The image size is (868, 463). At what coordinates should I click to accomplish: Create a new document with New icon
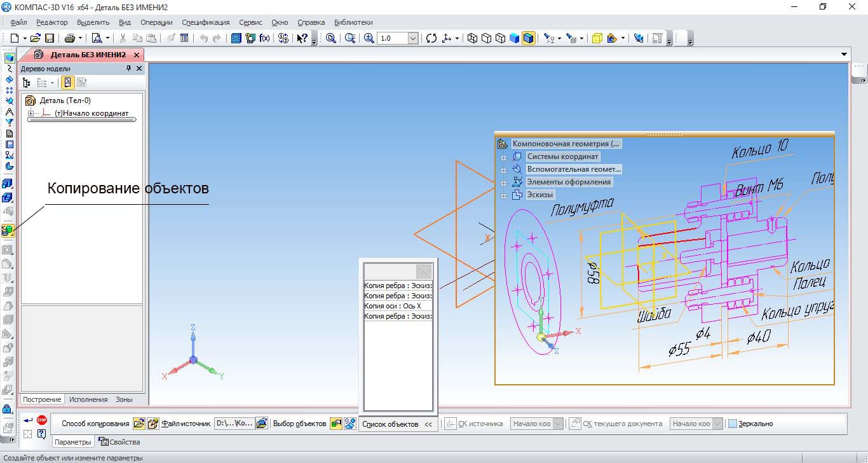click(14, 38)
